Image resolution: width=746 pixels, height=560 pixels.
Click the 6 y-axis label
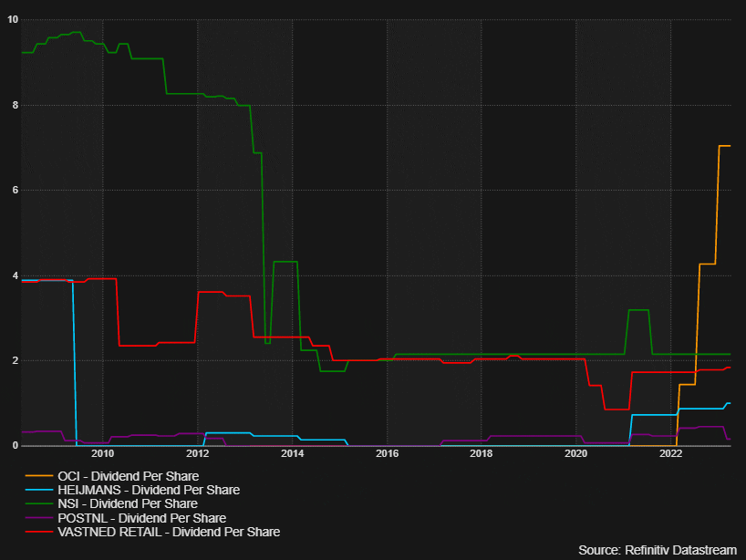[16, 191]
